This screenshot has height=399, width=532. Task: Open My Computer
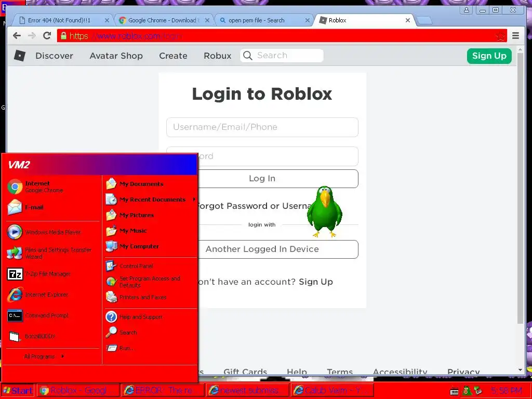point(132,246)
